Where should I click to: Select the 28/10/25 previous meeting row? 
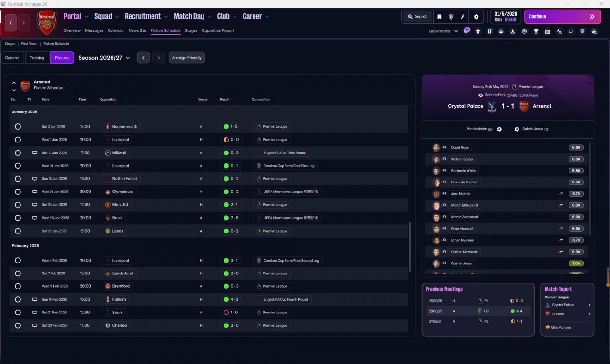[x=478, y=311]
